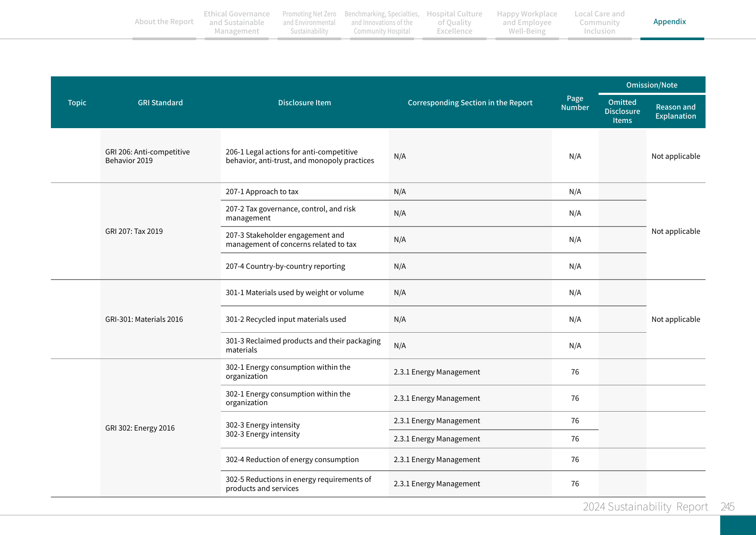Click Omitted Disclosure Items header

tap(622, 111)
